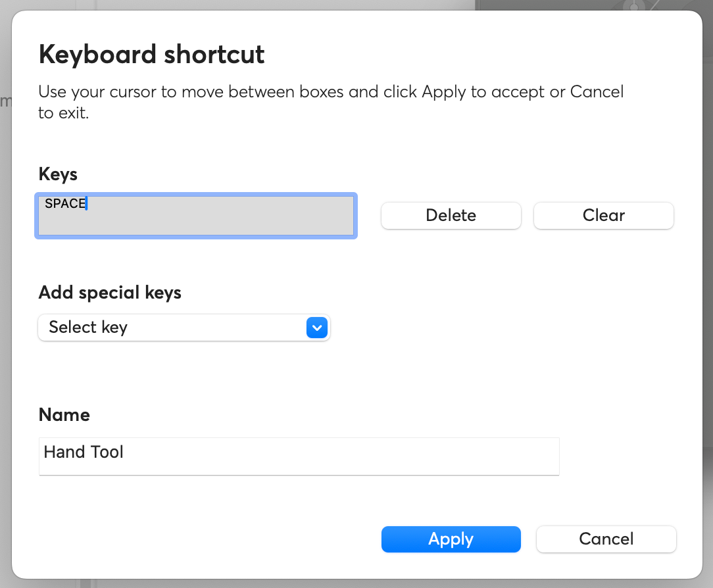Open the Select key combo box

pos(184,328)
